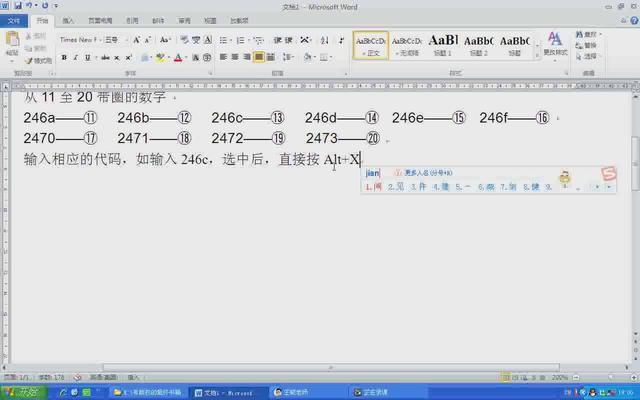This screenshot has width=640, height=400.
Task: Apply the Heading 2 style
Action: pos(478,45)
